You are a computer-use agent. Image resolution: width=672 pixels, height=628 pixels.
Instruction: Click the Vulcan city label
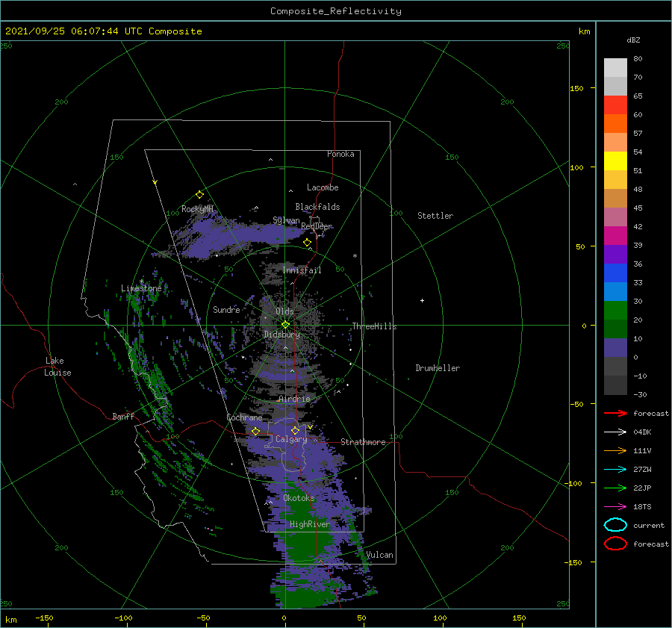pos(380,555)
